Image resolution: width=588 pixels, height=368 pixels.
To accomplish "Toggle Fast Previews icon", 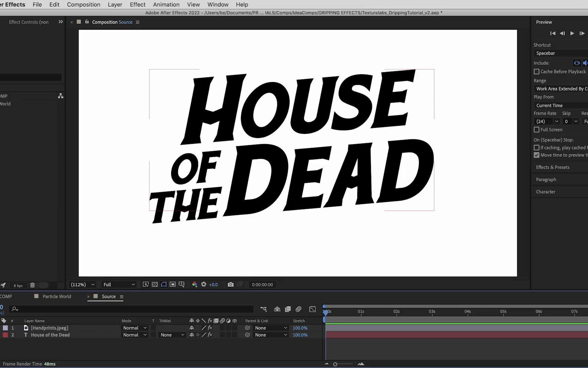I will [x=146, y=284].
